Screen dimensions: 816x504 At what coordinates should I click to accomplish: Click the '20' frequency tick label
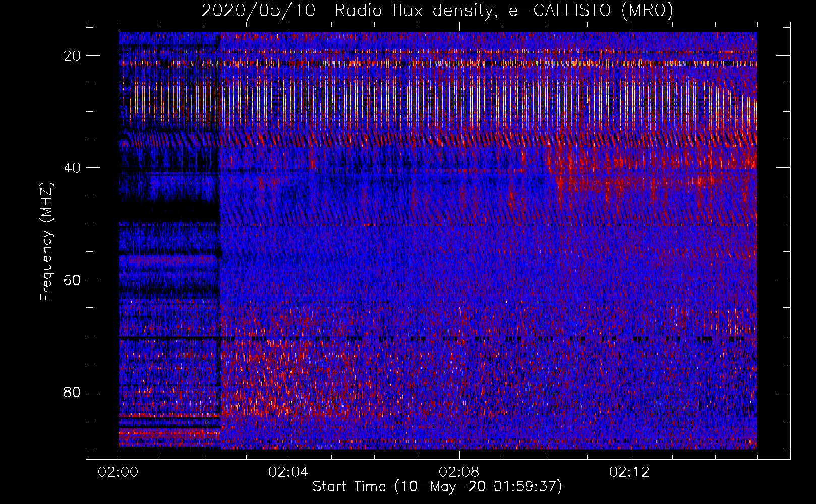click(x=72, y=56)
